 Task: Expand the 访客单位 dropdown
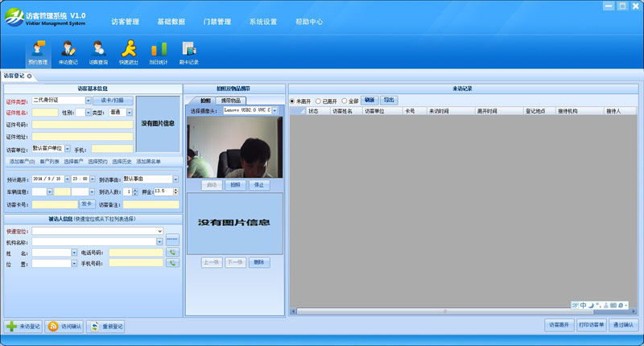pyautogui.click(x=68, y=149)
